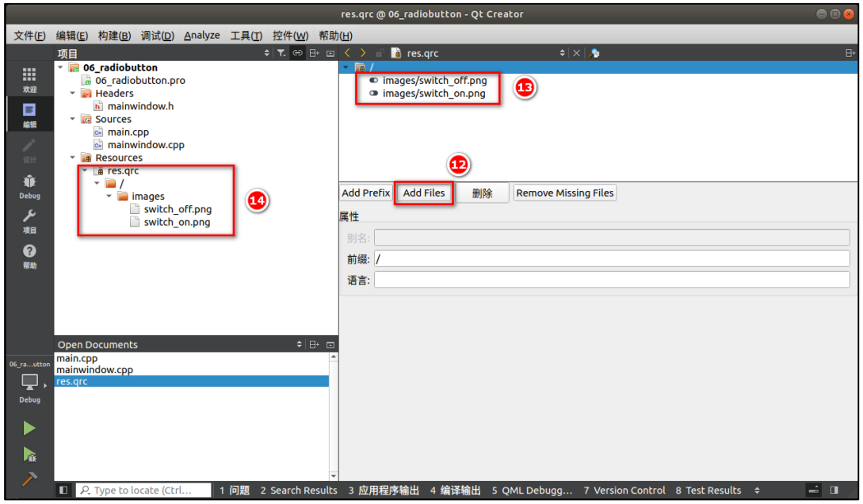Screen dimensions: 863x504
Task: Select mainwindow.cpp in Open Documents
Action: pyautogui.click(x=94, y=370)
